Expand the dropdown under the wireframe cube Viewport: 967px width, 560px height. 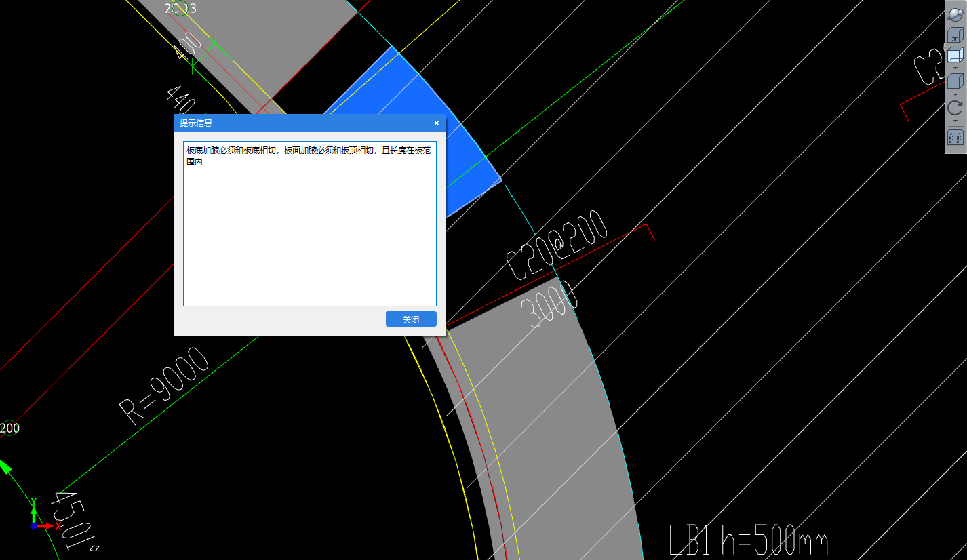coord(955,68)
